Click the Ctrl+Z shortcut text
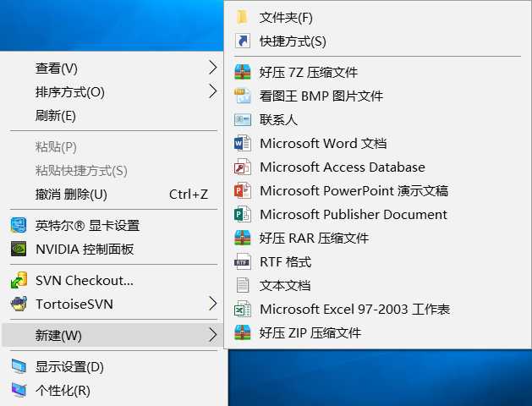This screenshot has height=406, width=532. [x=189, y=195]
